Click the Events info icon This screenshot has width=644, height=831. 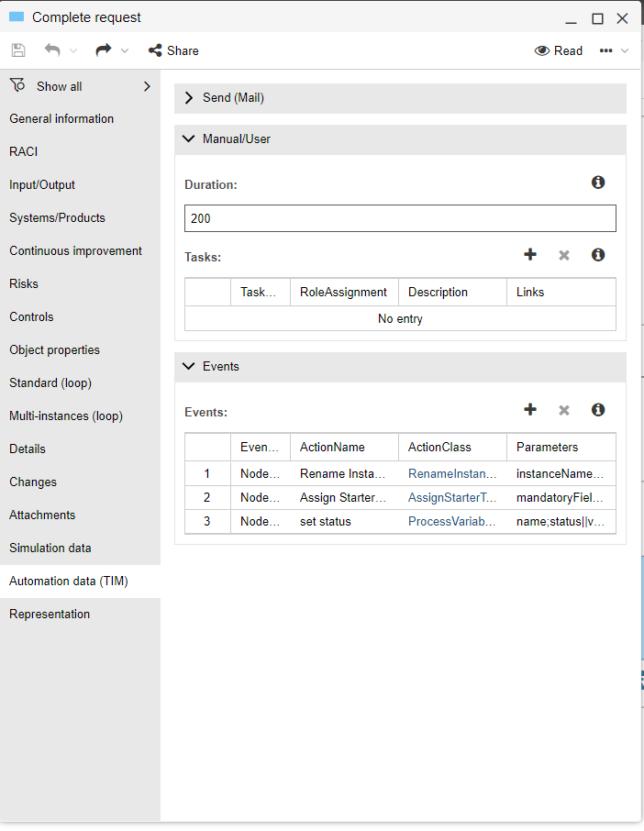[x=598, y=410]
